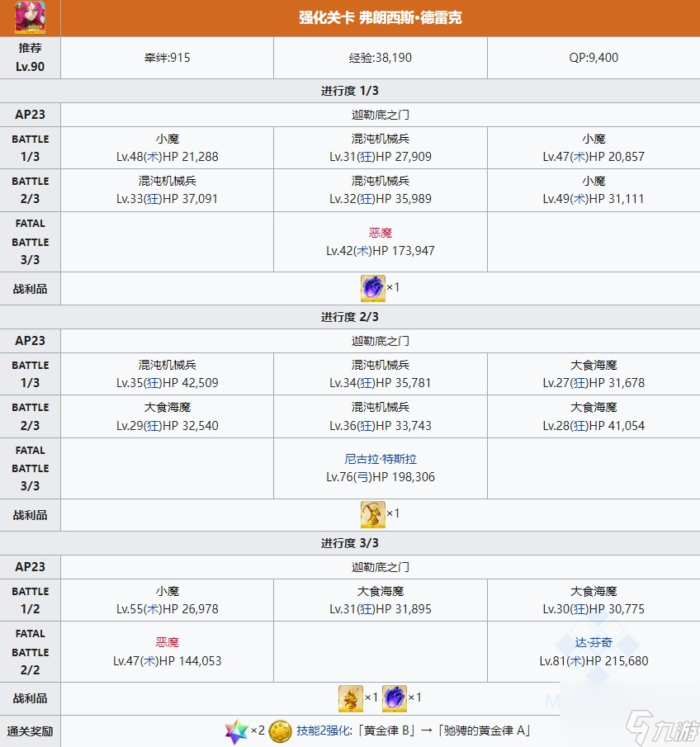The width and height of the screenshot is (700, 747).
Task: Click gold archer piece icon under progress 2/3
Action: (x=372, y=514)
